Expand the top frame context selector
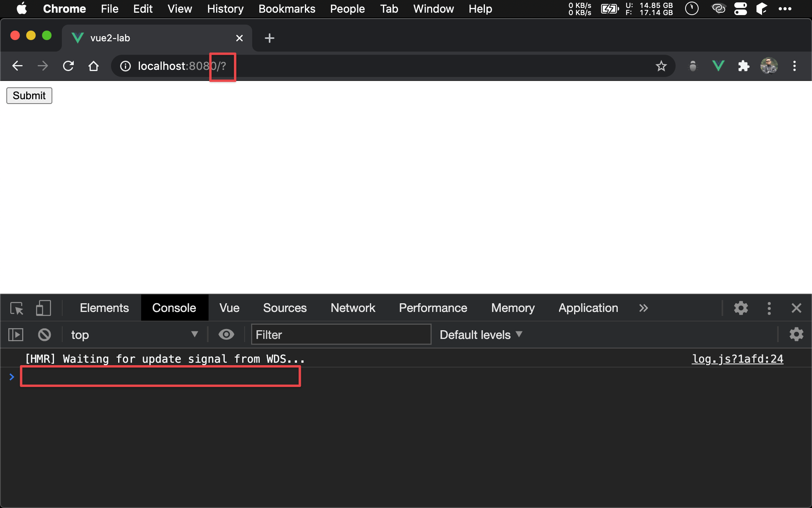This screenshot has height=508, width=812. click(195, 335)
